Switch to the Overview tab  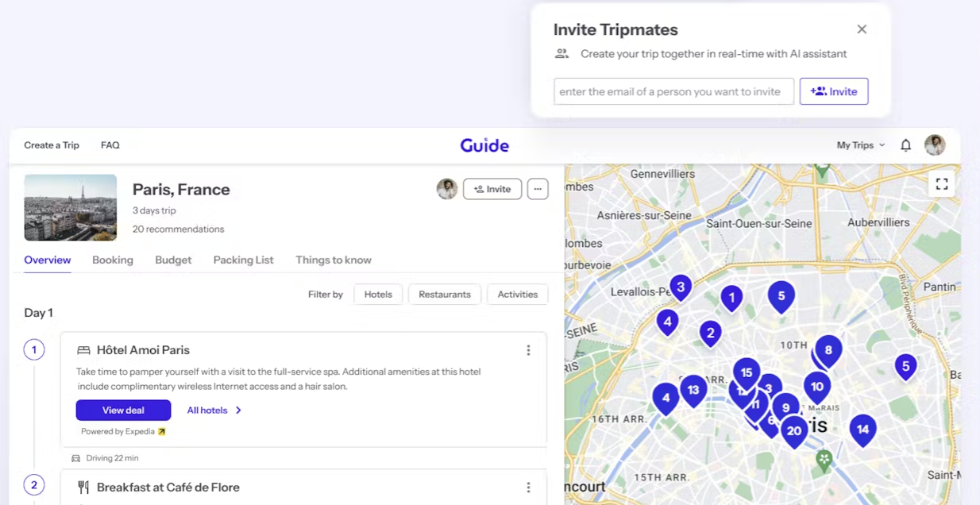[48, 260]
